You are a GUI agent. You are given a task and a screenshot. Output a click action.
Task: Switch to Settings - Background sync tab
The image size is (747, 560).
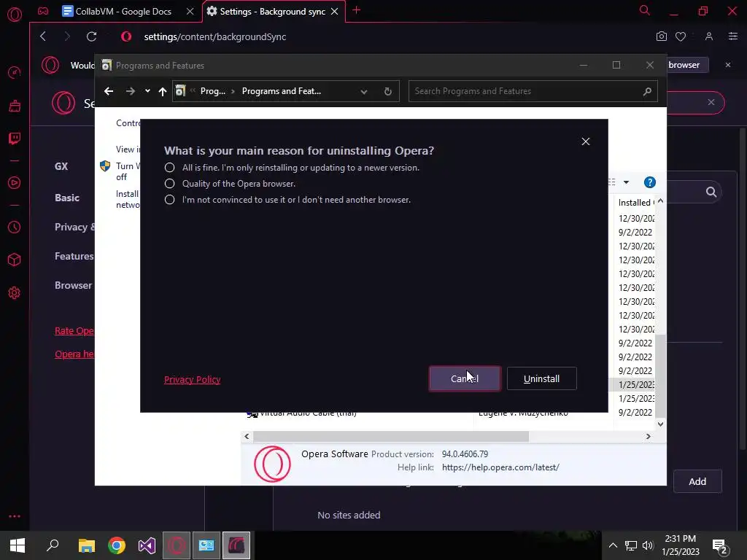coord(273,12)
